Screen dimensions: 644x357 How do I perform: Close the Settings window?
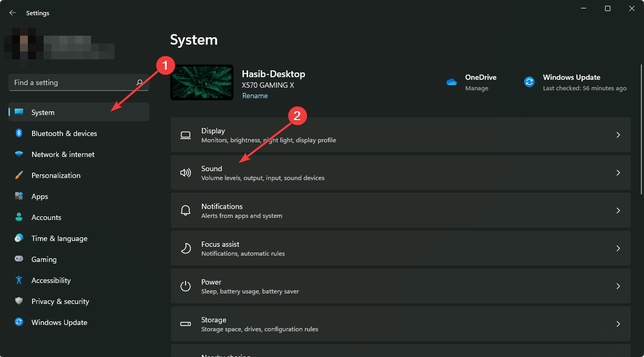click(x=632, y=8)
